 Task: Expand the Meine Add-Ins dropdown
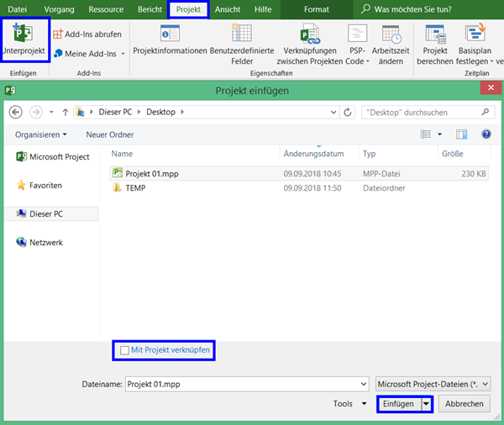pyautogui.click(x=123, y=54)
